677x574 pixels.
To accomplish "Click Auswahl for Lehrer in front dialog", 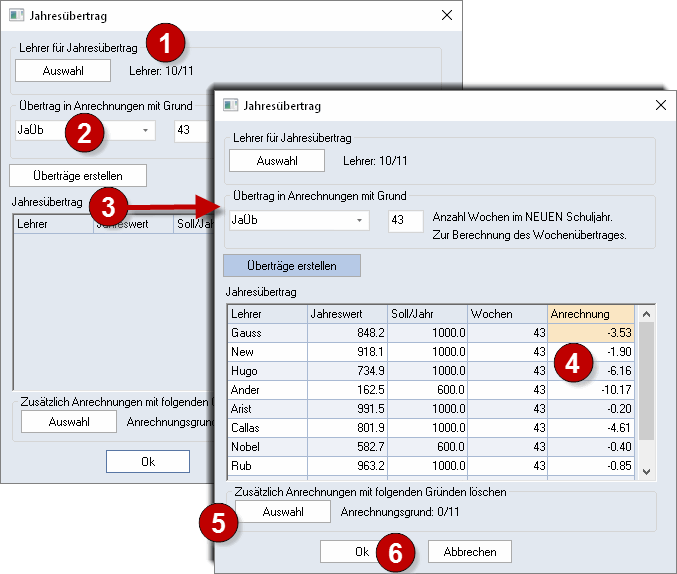I will pyautogui.click(x=277, y=161).
